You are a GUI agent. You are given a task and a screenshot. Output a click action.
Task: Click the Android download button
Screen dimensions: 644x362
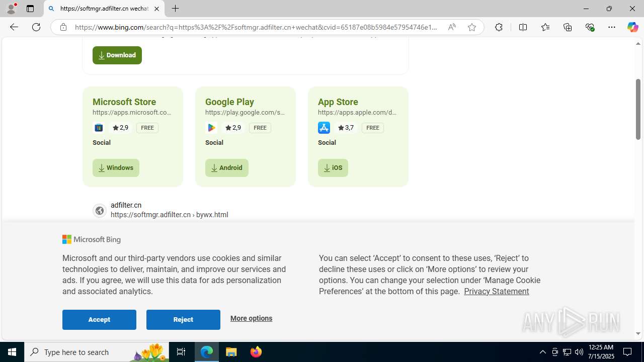click(227, 168)
